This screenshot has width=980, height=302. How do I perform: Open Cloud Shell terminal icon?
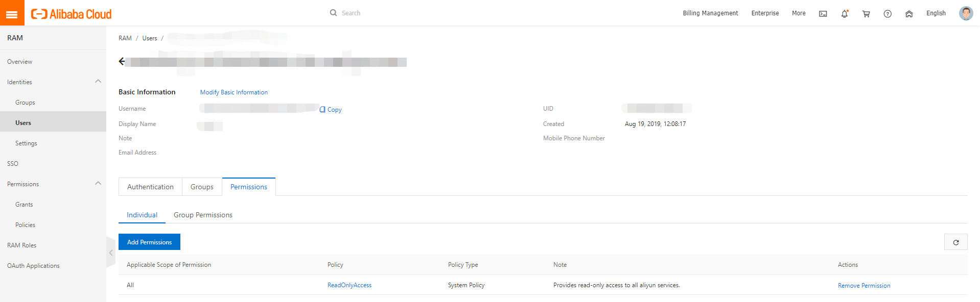tap(823, 14)
